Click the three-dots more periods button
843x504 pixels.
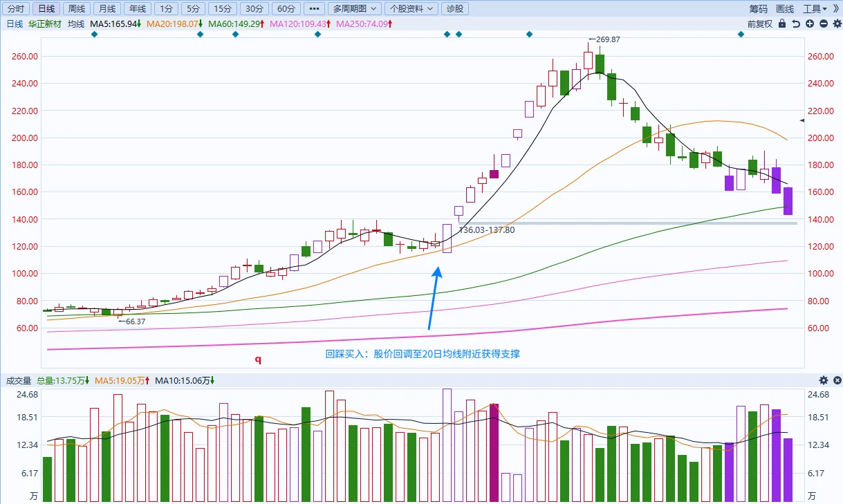coord(313,9)
